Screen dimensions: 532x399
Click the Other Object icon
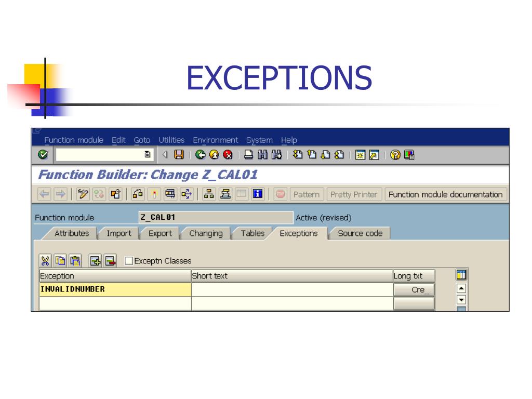115,194
